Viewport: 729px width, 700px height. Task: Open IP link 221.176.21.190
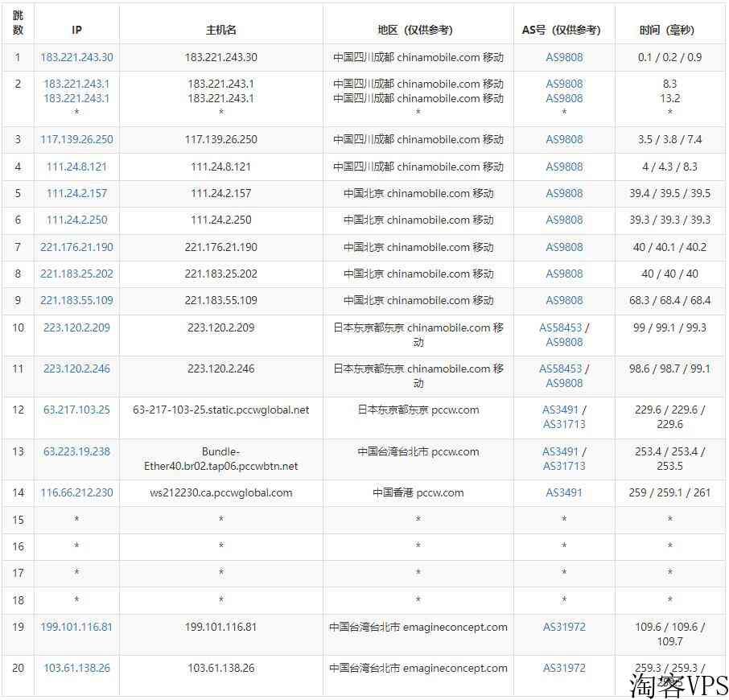[76, 247]
